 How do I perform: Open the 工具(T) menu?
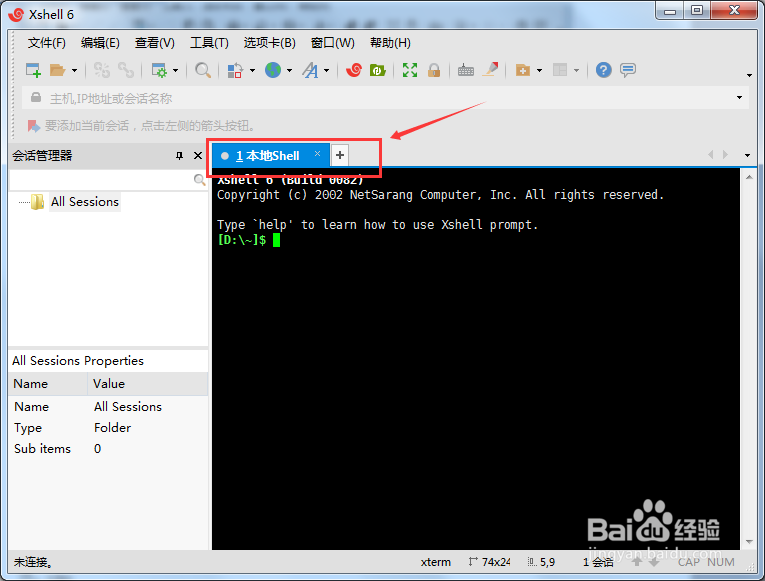tap(209, 43)
